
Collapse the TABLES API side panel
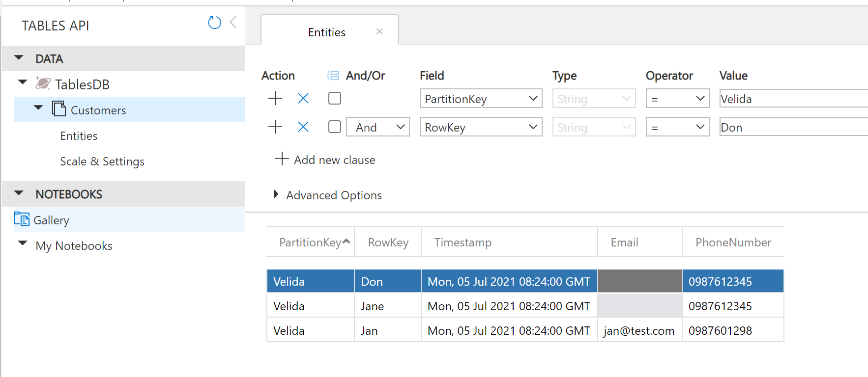pyautogui.click(x=233, y=23)
